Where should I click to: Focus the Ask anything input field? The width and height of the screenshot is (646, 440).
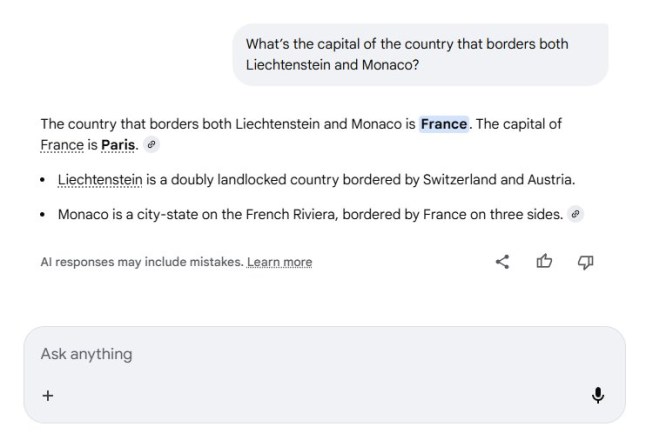pyautogui.click(x=300, y=354)
